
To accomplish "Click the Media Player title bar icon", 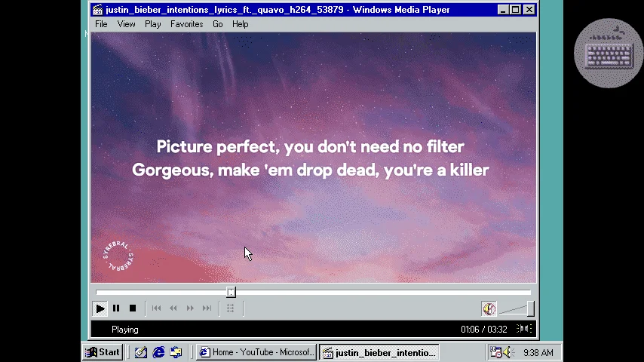I will pos(98,10).
